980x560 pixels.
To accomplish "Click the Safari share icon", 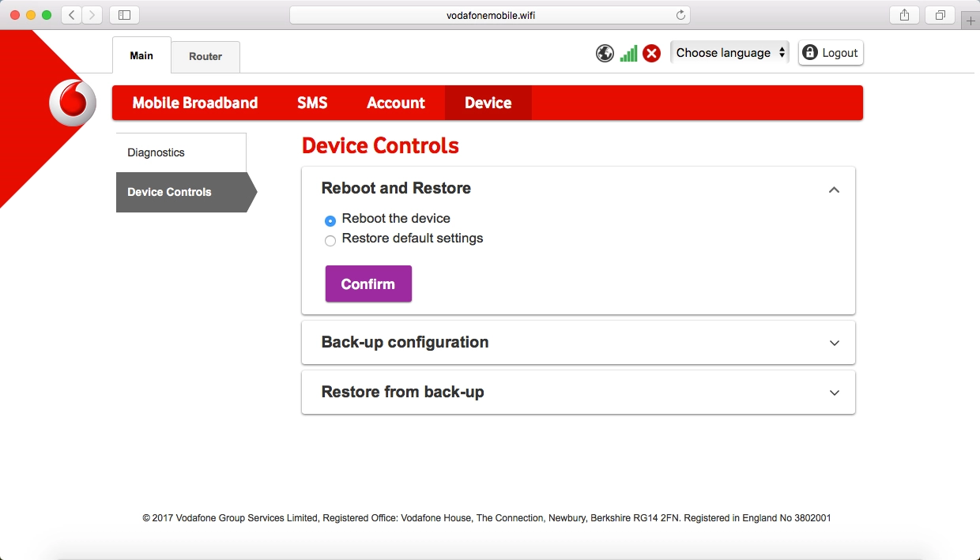I will pos(905,15).
